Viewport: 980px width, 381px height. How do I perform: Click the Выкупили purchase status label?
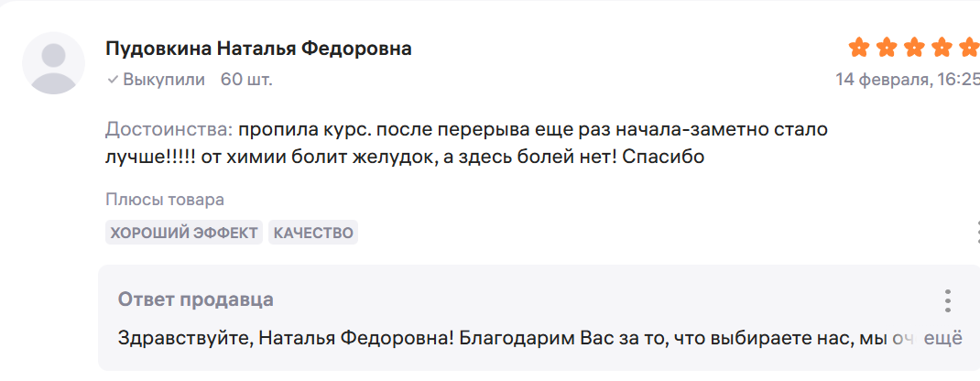click(x=164, y=80)
